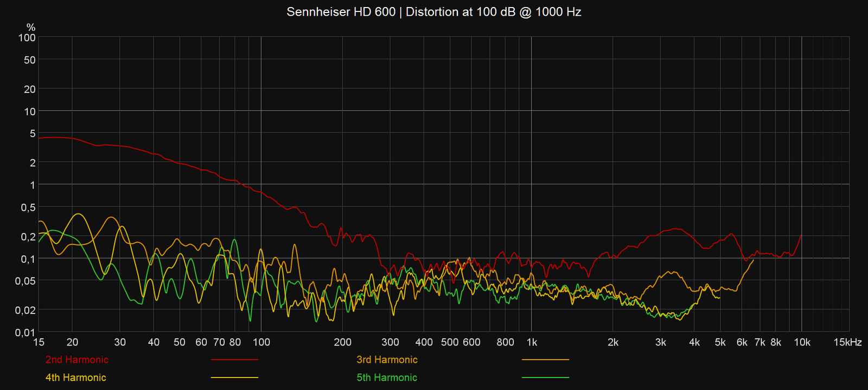Click the 2nd Harmonic legend label

[x=76, y=360]
